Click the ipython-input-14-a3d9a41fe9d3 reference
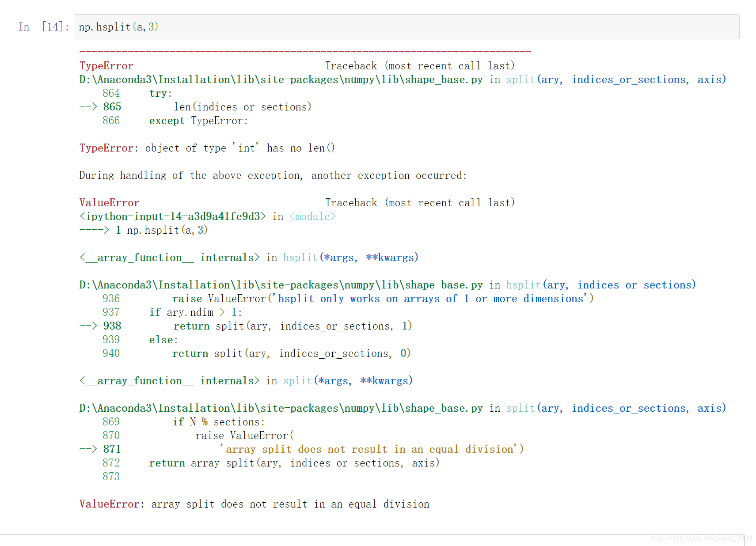This screenshot has width=756, height=546. 173,216
